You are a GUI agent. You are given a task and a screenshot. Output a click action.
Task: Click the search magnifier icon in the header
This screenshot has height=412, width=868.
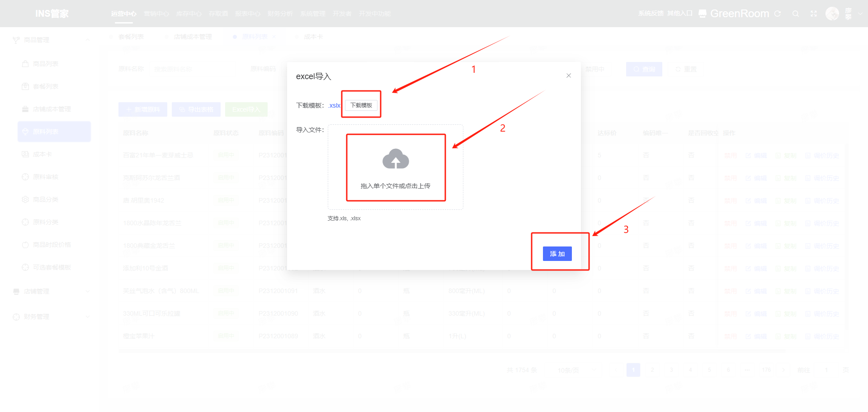(x=796, y=14)
